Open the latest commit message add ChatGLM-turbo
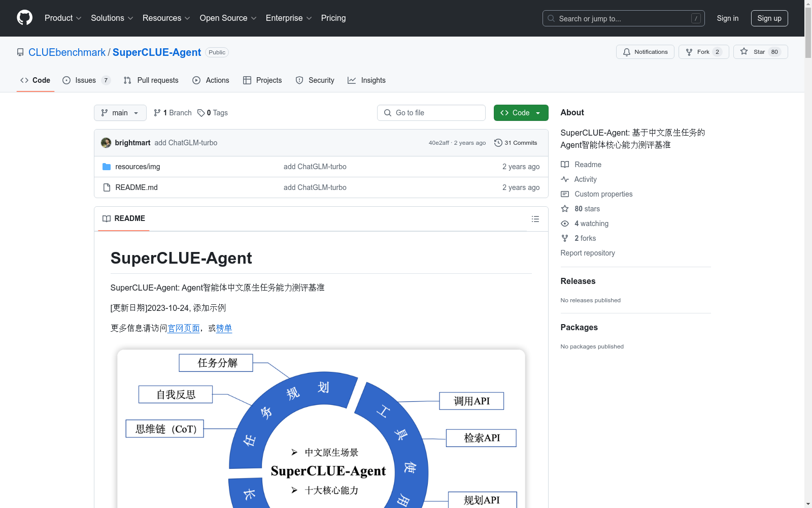 pyautogui.click(x=186, y=143)
